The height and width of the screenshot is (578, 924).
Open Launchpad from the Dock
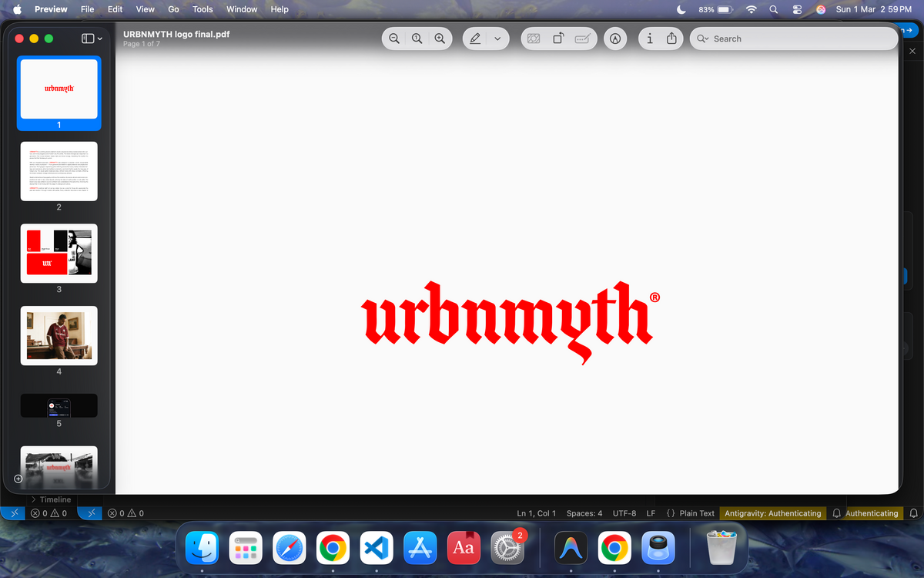pyautogui.click(x=245, y=548)
